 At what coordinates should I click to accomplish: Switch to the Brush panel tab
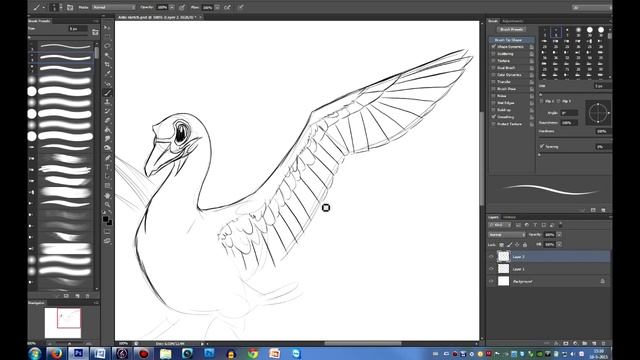pos(493,21)
